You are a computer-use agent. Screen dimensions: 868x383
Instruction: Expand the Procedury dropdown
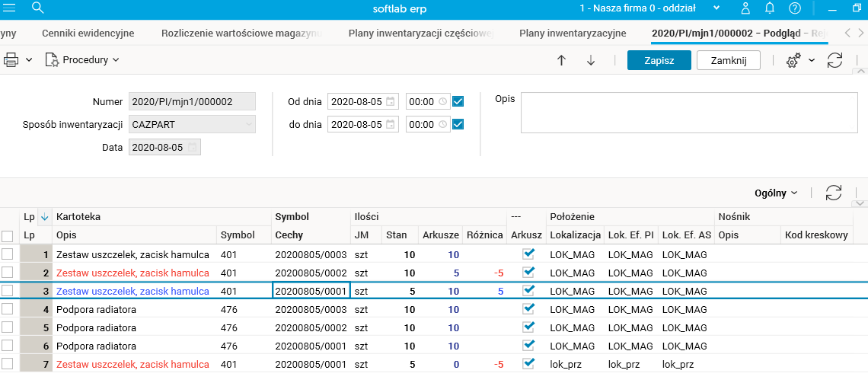click(x=82, y=59)
